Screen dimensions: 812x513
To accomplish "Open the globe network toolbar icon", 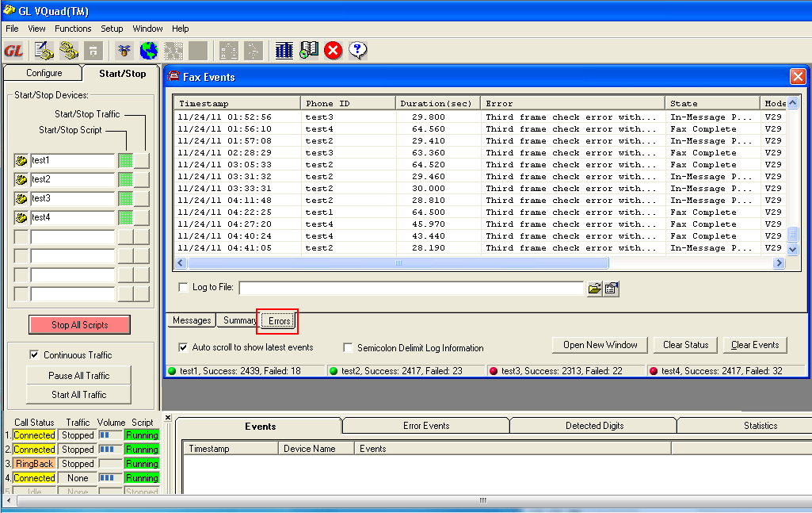I will click(149, 51).
